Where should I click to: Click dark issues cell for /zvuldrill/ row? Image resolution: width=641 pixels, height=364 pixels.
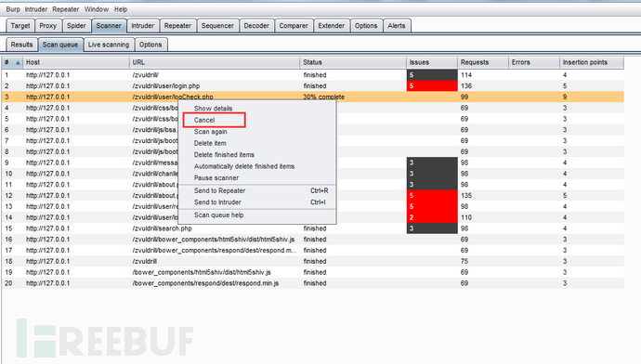(x=432, y=75)
